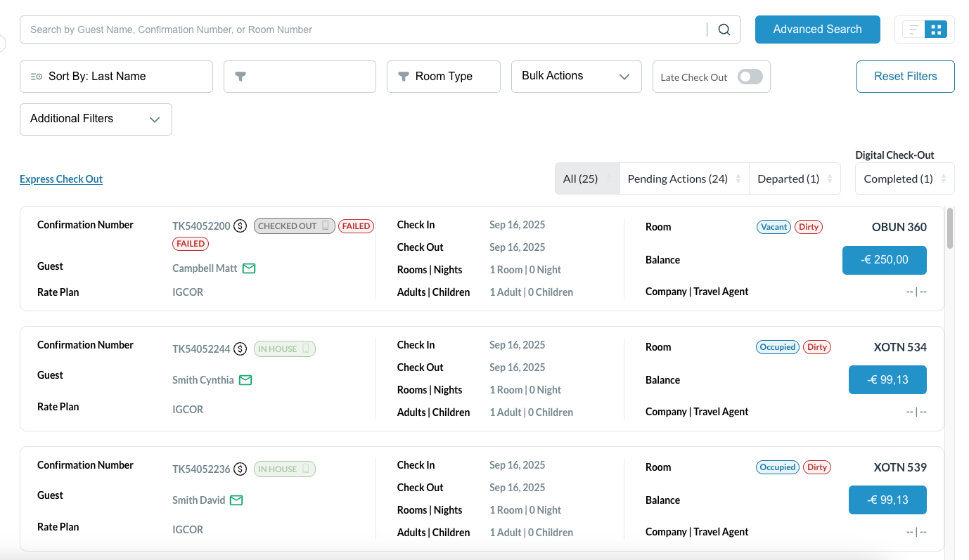Click dollar icon next to TK54052244

click(240, 349)
